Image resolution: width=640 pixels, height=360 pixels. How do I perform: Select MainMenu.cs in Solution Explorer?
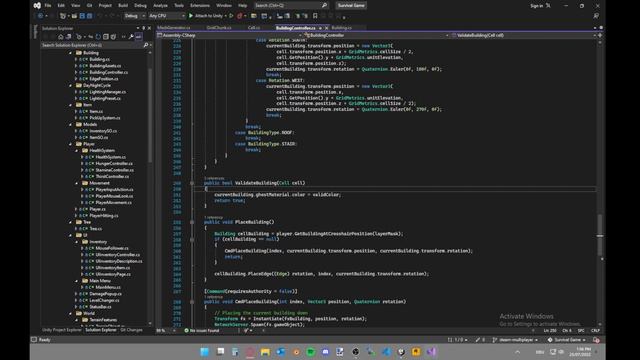[x=108, y=287]
